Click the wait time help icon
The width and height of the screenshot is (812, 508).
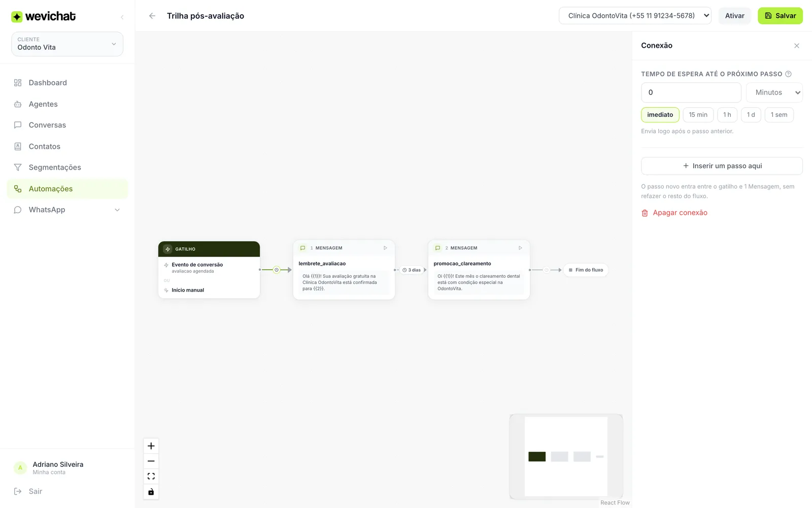coord(788,74)
